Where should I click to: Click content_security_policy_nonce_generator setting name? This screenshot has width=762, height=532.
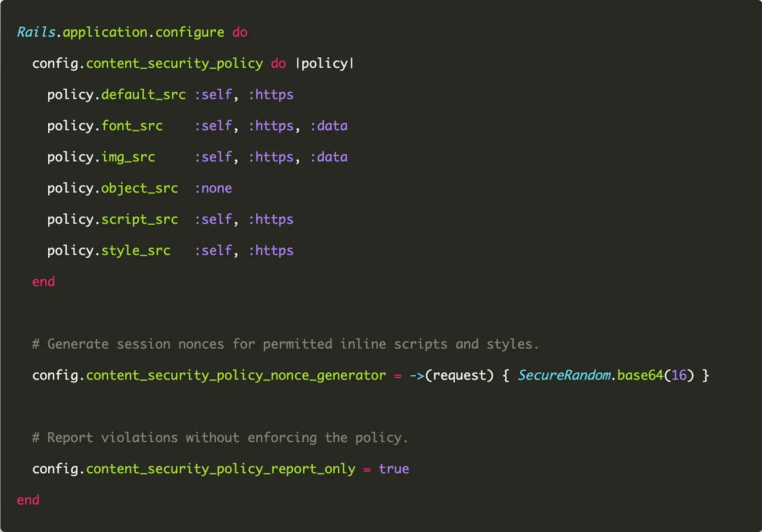click(x=236, y=375)
